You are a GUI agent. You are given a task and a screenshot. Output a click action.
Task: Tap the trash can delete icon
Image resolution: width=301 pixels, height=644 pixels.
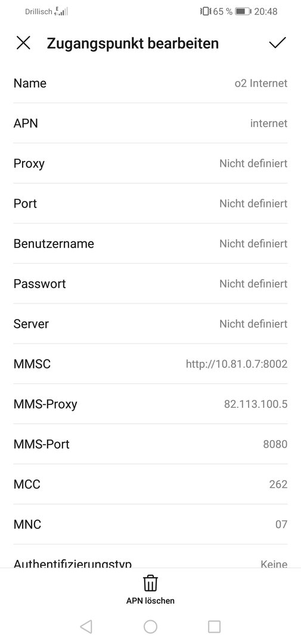(150, 583)
